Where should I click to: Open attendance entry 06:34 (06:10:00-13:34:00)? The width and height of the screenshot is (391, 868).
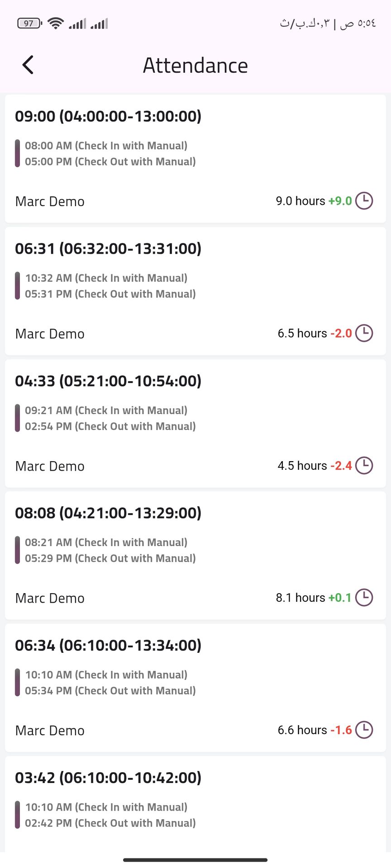pyautogui.click(x=108, y=646)
